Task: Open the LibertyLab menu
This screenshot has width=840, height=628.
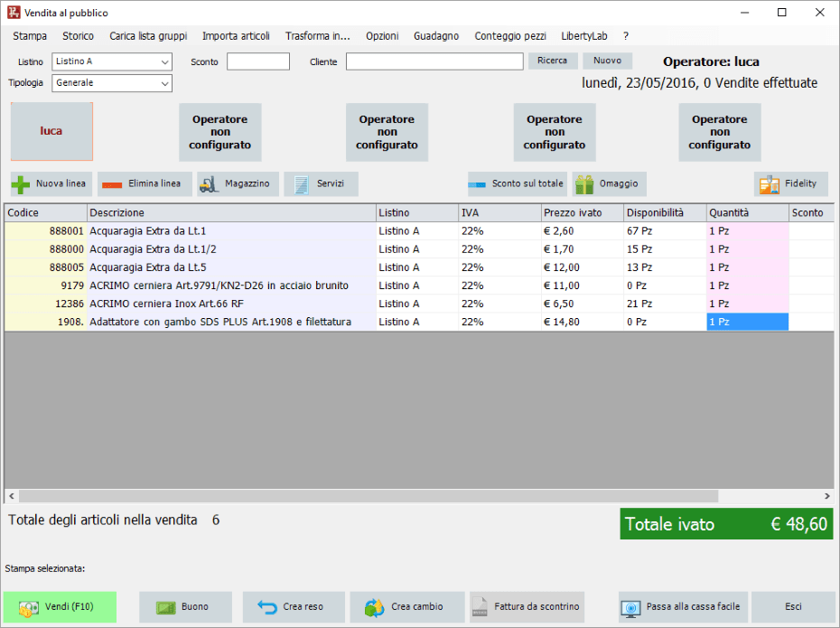Action: [584, 36]
